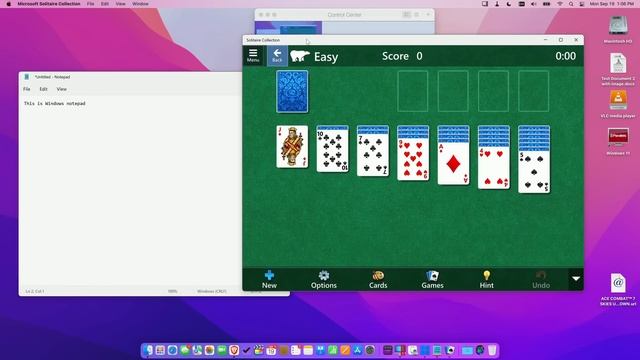Open Notepad's View menu
Viewport: 640px width, 360px height.
(x=62, y=89)
